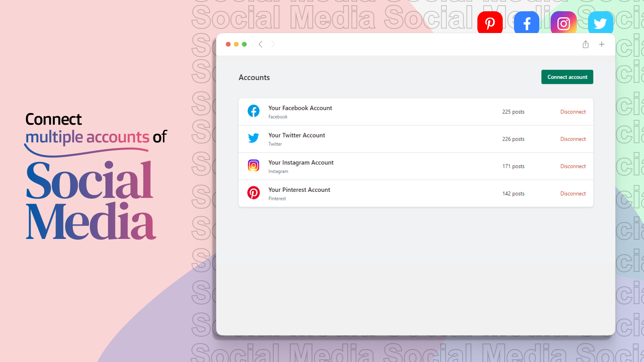Click the Pinterest icon above the window
Viewport: 644px width, 362px height.
[490, 23]
